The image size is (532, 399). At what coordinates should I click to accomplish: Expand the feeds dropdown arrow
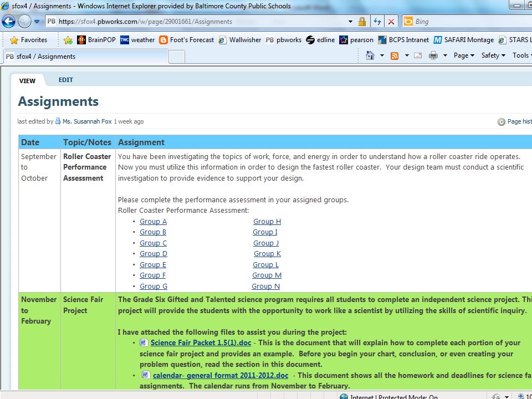pyautogui.click(x=407, y=55)
